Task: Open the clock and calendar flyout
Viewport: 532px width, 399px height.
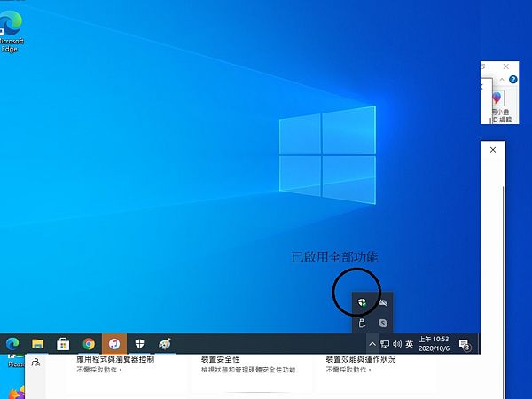Action: pos(434,344)
